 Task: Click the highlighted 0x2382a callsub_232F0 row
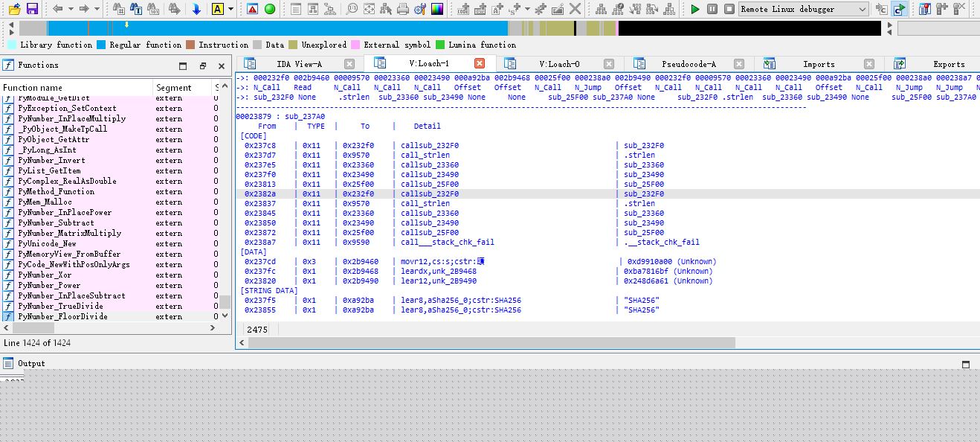[x=607, y=193]
